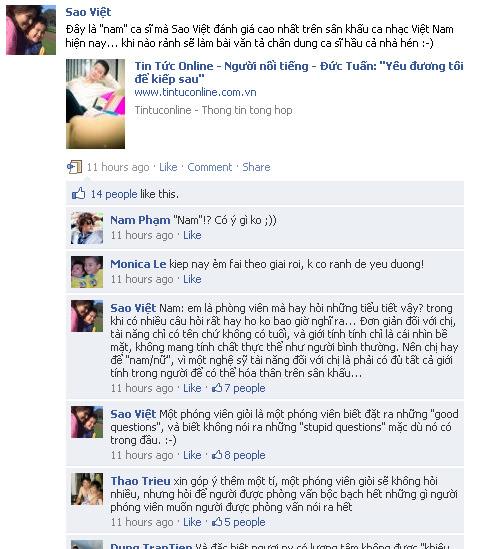Share the Sao Việt post
478x549 pixels.
(x=256, y=167)
